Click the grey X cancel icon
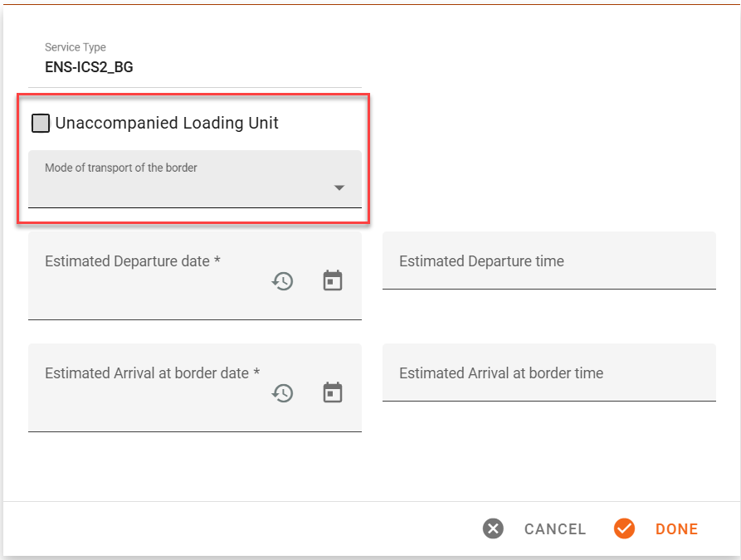Viewport: 741px width, 560px height. 493,528
